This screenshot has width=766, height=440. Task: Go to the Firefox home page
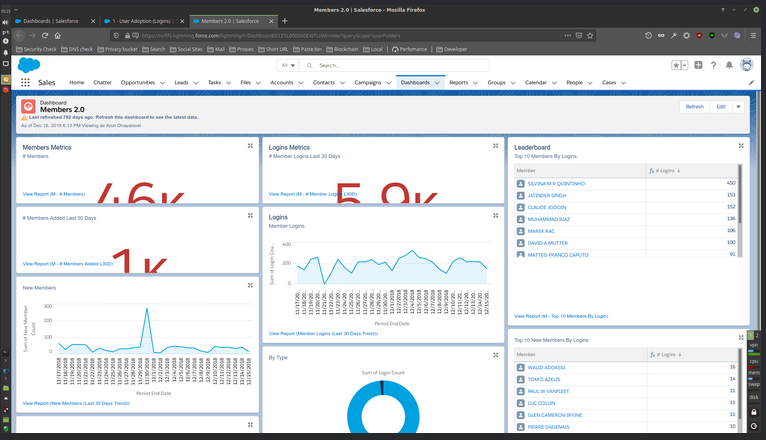point(58,36)
